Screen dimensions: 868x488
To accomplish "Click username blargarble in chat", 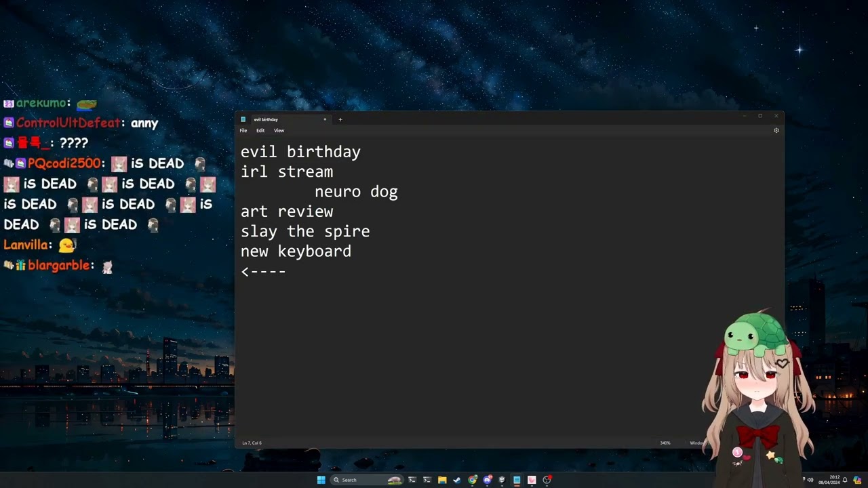I will (x=58, y=266).
